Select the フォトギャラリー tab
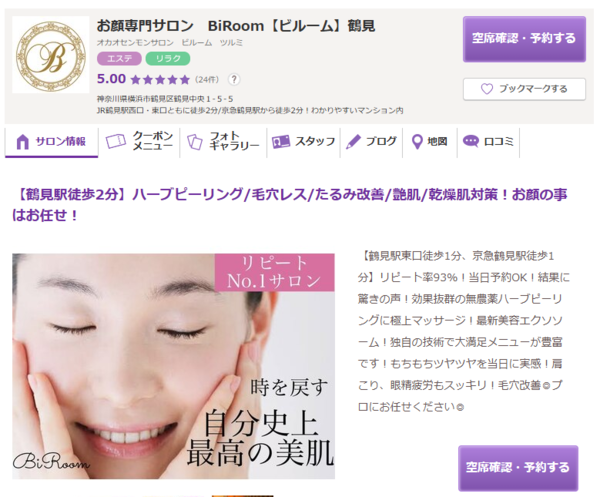Screen dimensions: 600x497 [x=223, y=142]
